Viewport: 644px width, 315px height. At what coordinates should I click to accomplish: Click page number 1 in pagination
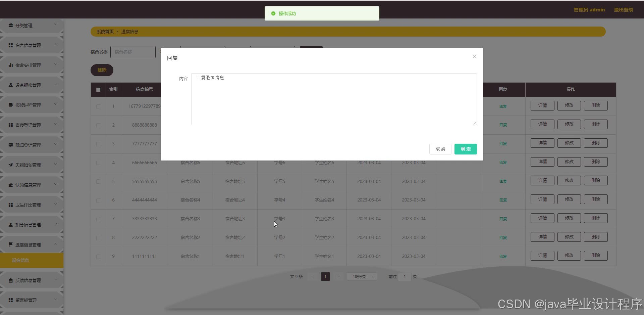325,277
